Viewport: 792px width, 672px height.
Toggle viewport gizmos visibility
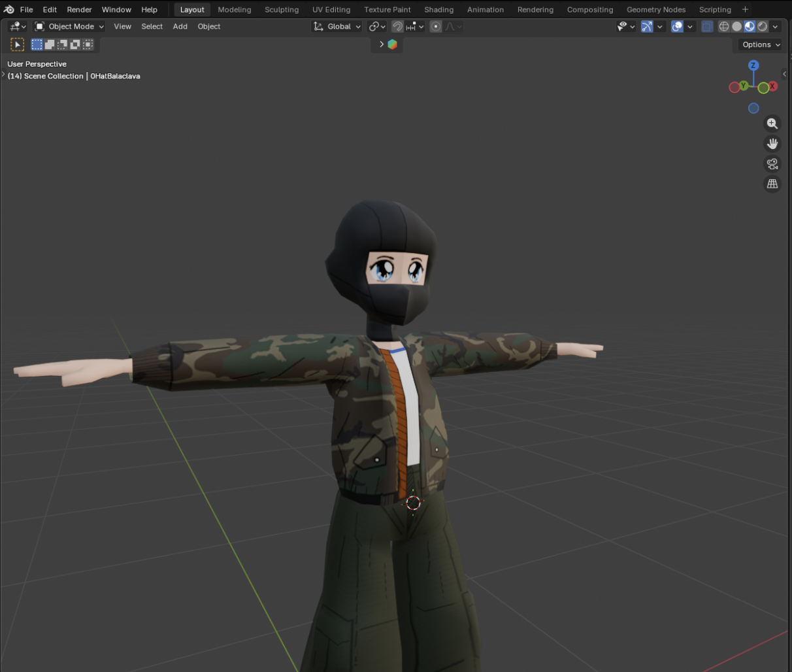[x=647, y=26]
